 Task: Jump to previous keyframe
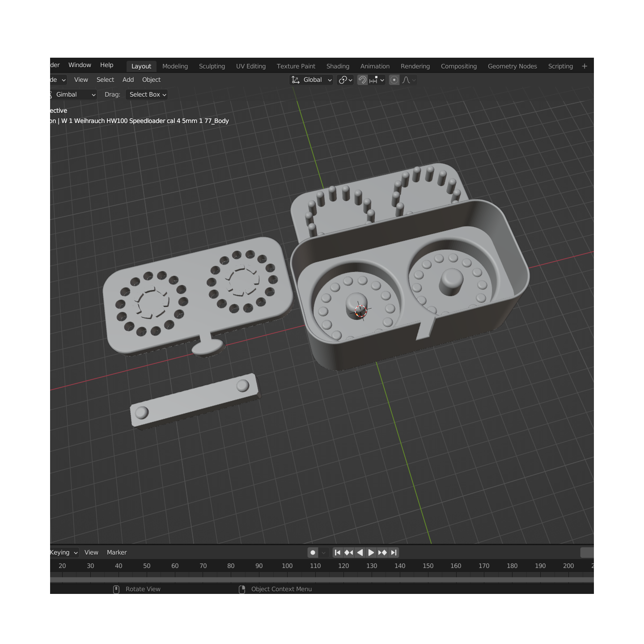pyautogui.click(x=349, y=553)
